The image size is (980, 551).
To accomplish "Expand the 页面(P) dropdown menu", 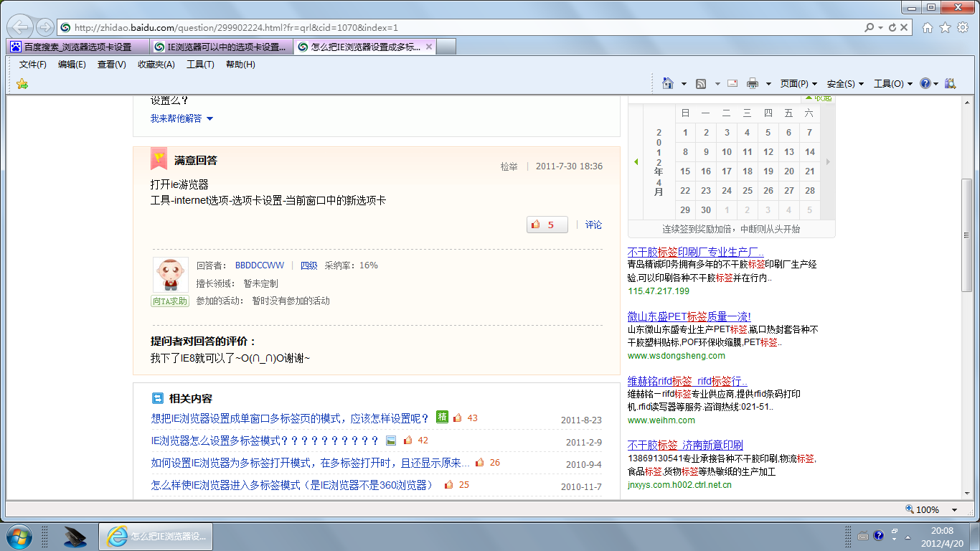I will 798,83.
